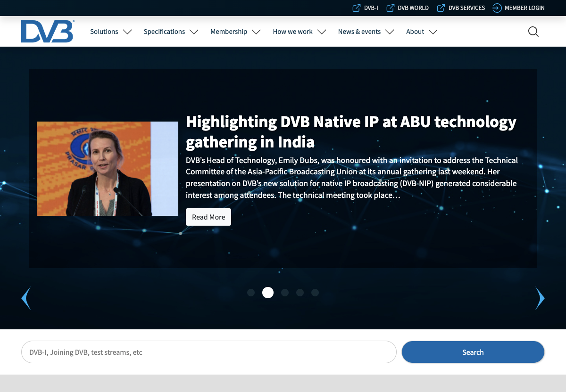
Task: Click the login arrow icon beside MEMBER LOGIN
Action: point(496,8)
